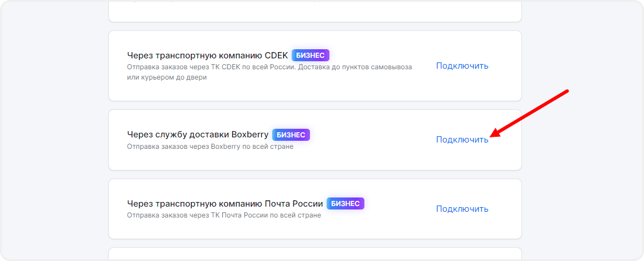Click the text 'или курьером до двери'
644x261 pixels.
[167, 77]
